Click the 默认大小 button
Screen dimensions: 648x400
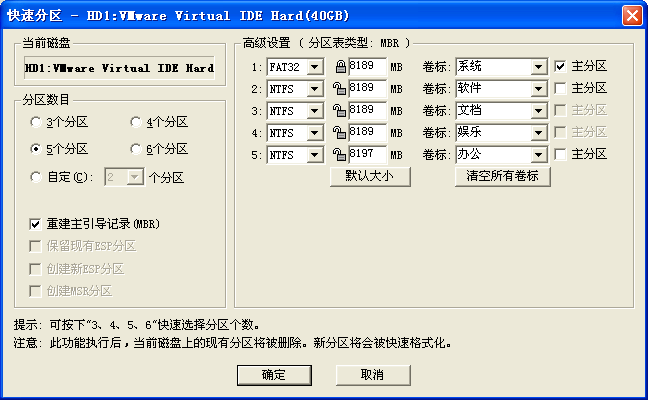[370, 176]
